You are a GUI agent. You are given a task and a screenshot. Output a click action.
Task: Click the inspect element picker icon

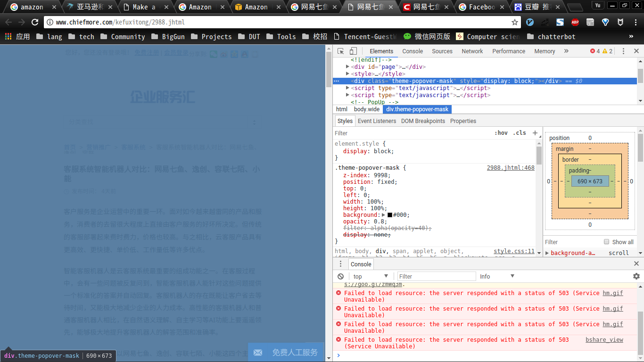(340, 51)
